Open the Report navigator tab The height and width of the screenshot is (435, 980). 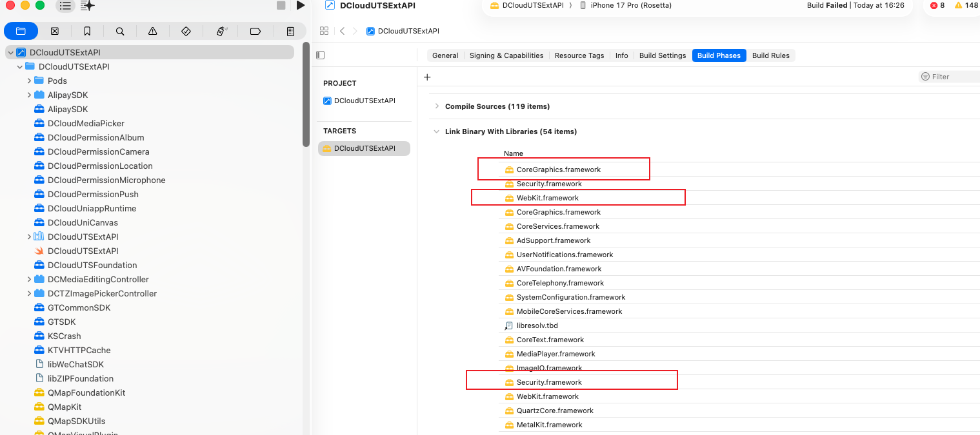pyautogui.click(x=290, y=31)
